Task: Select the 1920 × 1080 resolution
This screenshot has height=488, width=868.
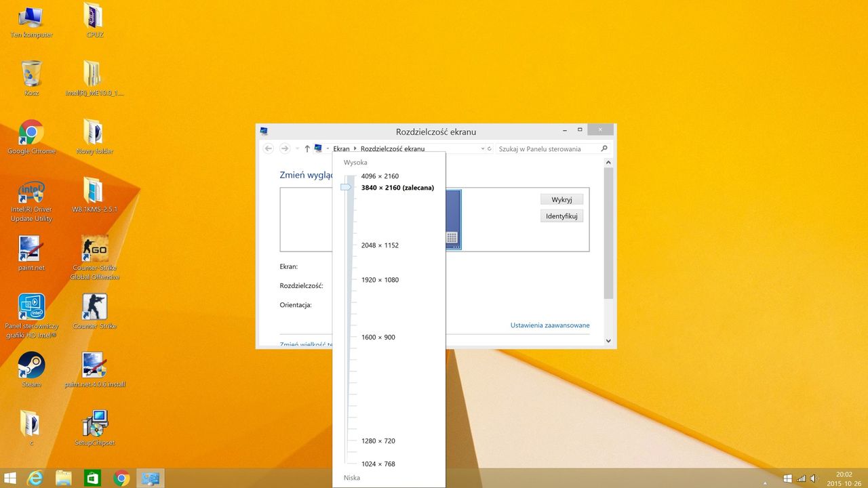Action: [x=380, y=280]
